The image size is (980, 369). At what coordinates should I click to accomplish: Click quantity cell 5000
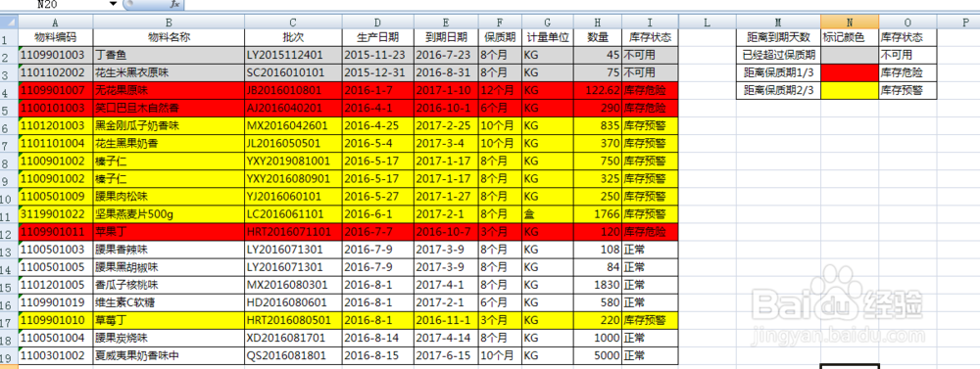[598, 356]
